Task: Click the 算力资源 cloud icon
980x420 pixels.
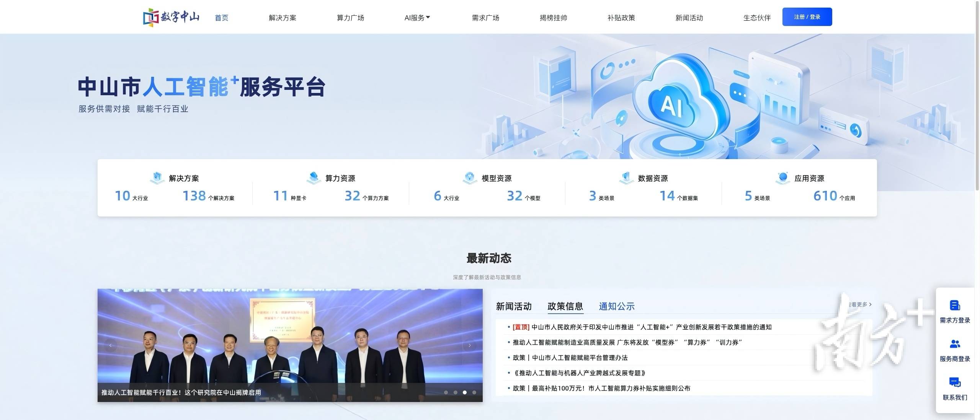Action: [314, 178]
